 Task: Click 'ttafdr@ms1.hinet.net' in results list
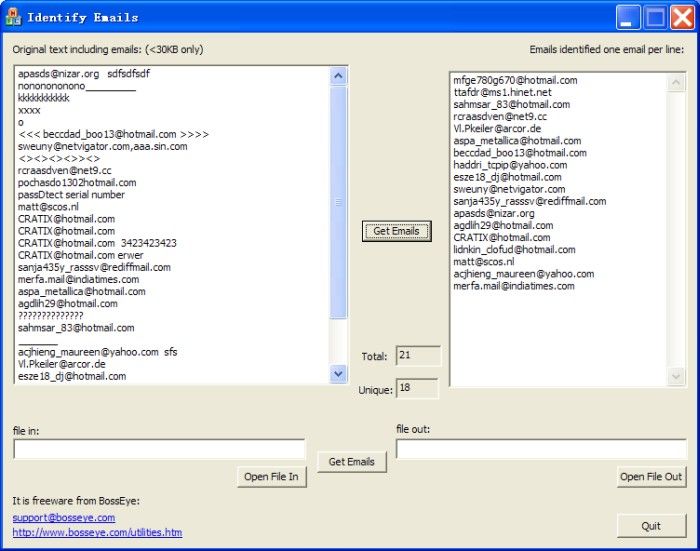[x=503, y=92]
